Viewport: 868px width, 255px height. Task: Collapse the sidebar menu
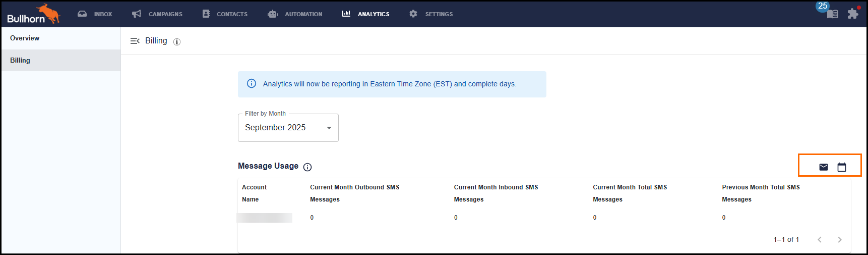[x=135, y=41]
